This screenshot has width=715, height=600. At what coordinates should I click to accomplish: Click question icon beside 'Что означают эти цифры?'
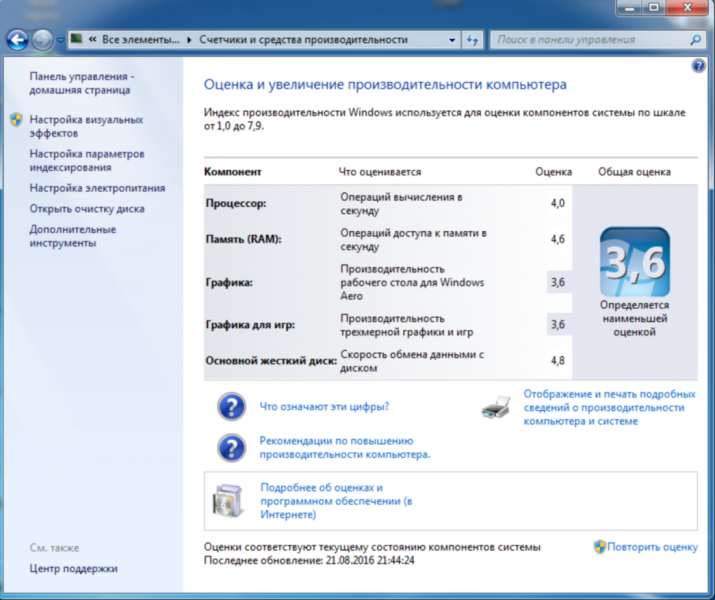232,407
